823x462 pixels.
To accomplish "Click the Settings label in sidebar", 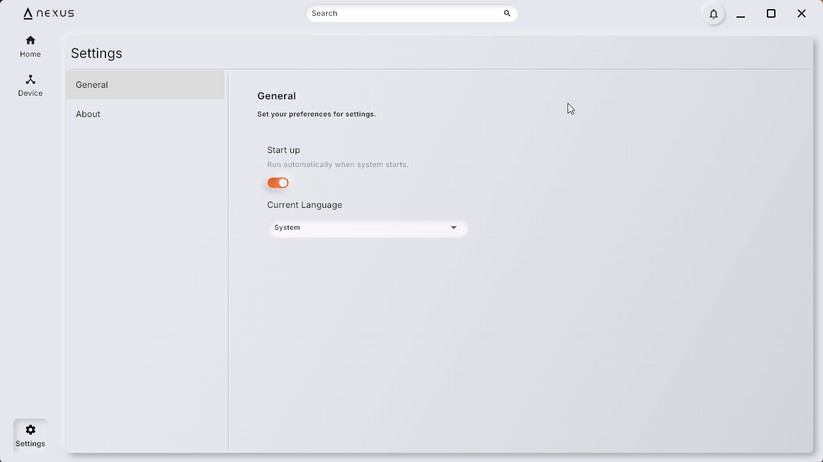I will point(30,444).
